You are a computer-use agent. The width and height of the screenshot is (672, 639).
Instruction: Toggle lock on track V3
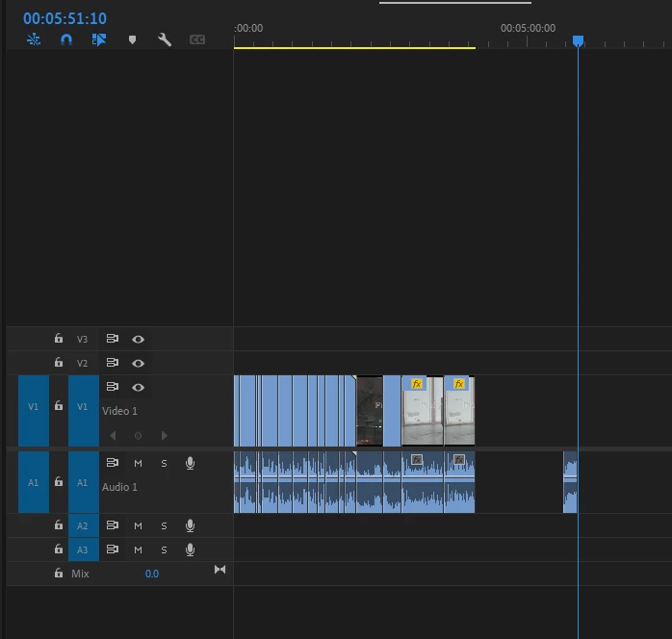59,339
